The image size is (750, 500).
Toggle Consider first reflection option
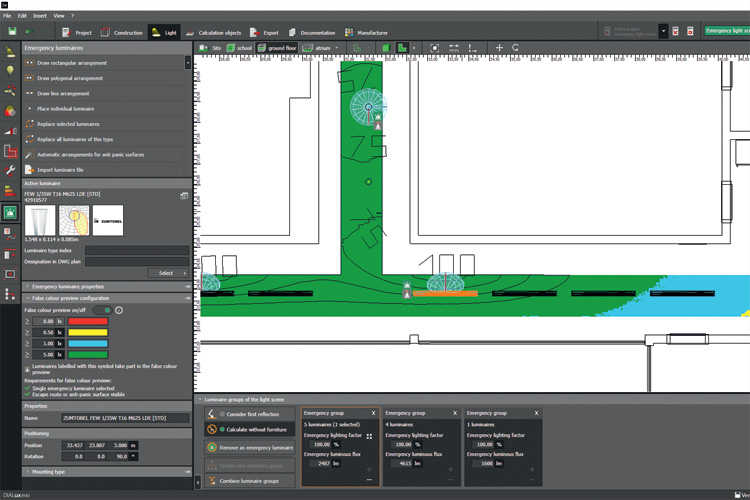[x=251, y=413]
